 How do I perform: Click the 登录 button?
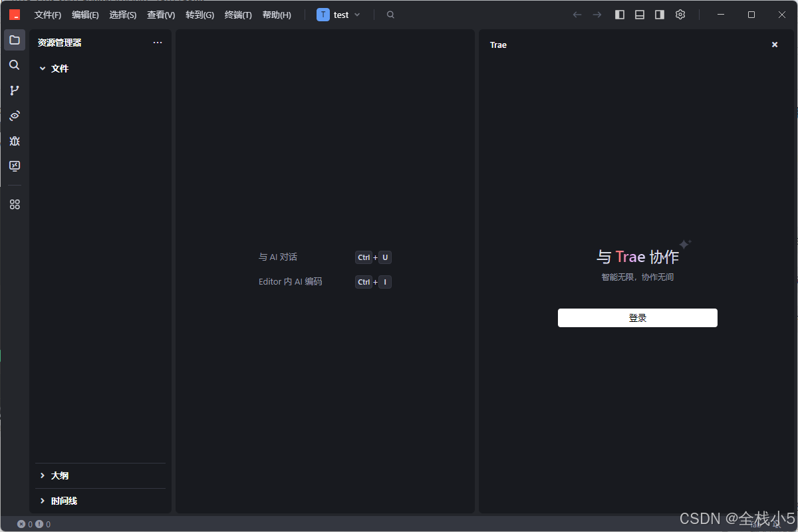[x=638, y=318]
